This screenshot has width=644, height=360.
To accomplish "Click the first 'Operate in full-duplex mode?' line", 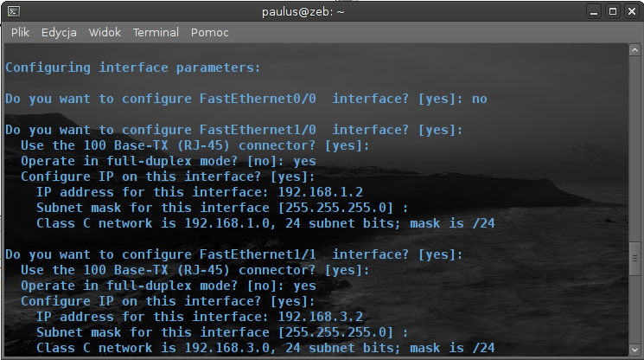I will pos(168,161).
